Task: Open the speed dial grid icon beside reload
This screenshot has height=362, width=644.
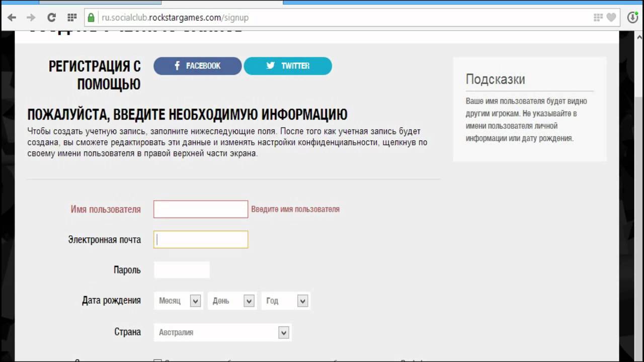Action: (71, 18)
